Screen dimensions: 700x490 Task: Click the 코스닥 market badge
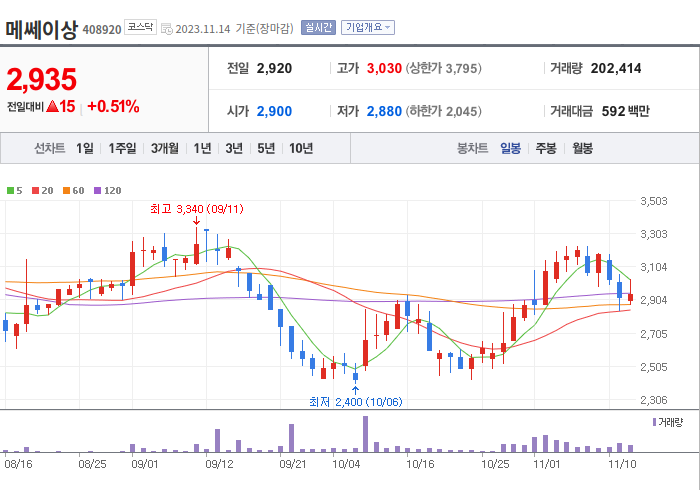[140, 27]
